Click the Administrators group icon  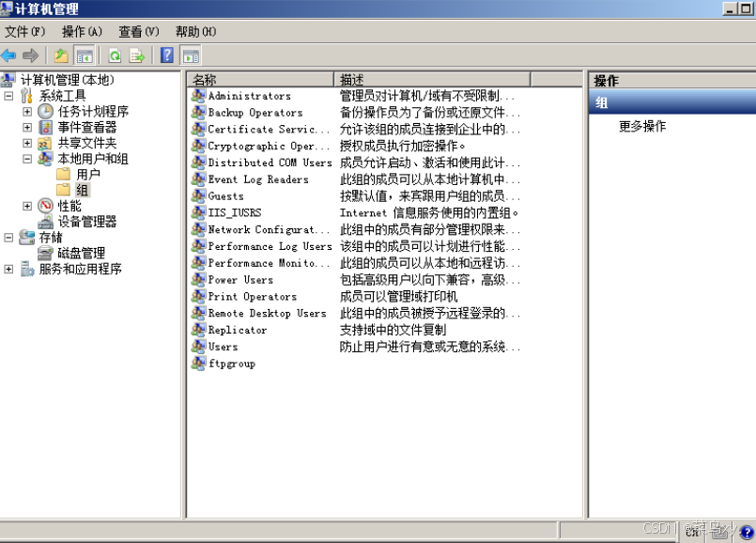[x=198, y=96]
